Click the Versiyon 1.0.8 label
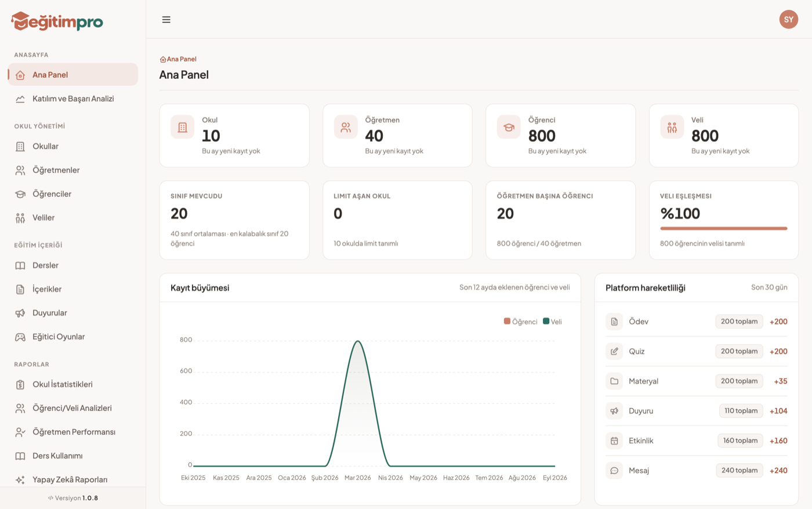The height and width of the screenshot is (509, 812). [73, 498]
